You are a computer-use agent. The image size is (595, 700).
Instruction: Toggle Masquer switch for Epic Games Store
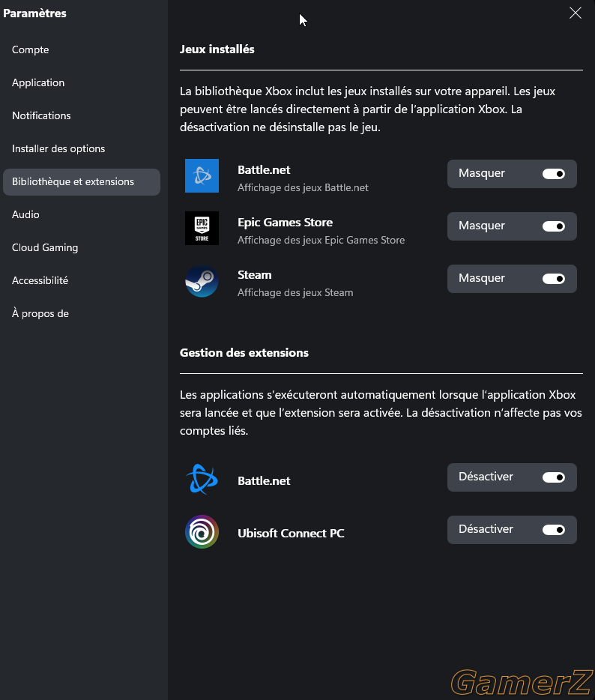[554, 226]
